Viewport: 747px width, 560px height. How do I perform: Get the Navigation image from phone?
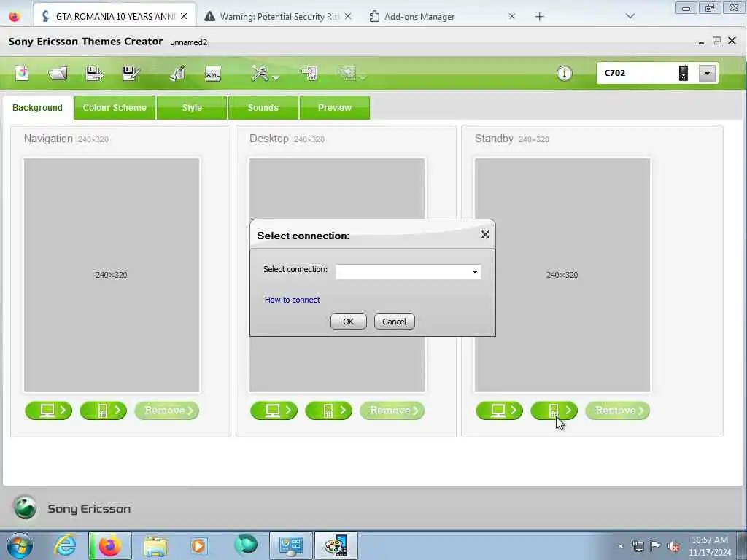click(104, 411)
